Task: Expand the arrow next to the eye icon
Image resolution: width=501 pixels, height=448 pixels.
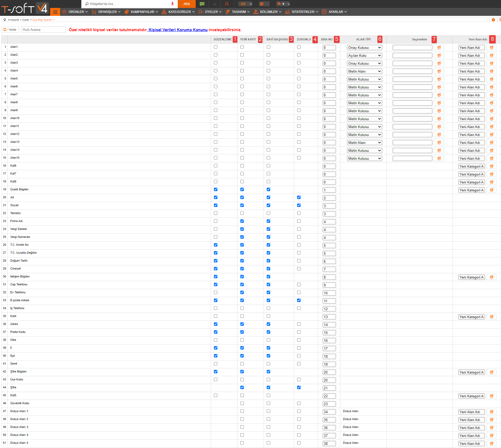Action: coord(251,4)
